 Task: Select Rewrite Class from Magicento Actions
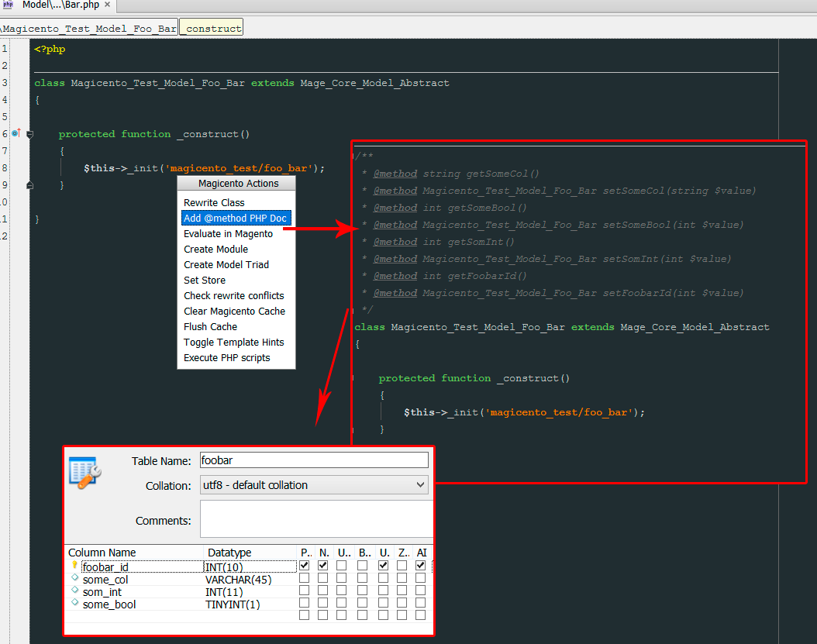tap(236, 203)
